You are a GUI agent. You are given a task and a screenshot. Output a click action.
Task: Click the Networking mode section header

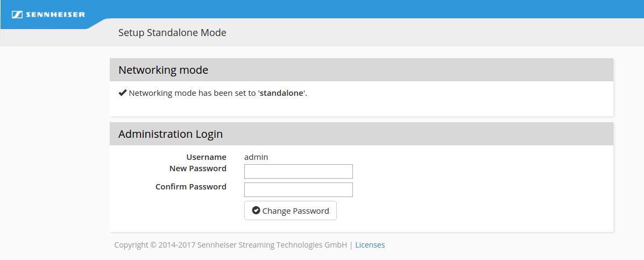163,70
